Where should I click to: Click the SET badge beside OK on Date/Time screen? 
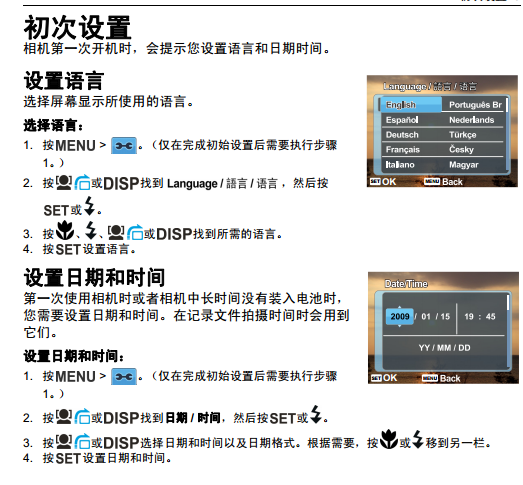click(x=376, y=378)
